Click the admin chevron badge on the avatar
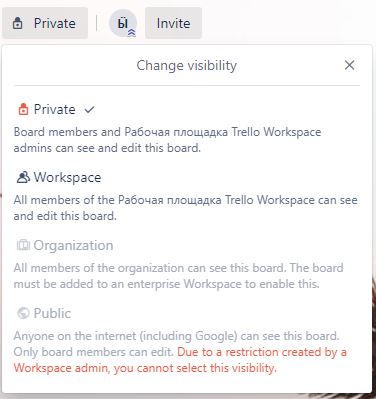376x399 pixels. pos(132,32)
